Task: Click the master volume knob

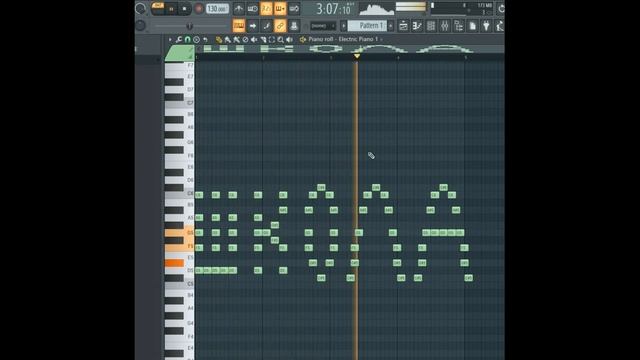Action: tap(141, 9)
